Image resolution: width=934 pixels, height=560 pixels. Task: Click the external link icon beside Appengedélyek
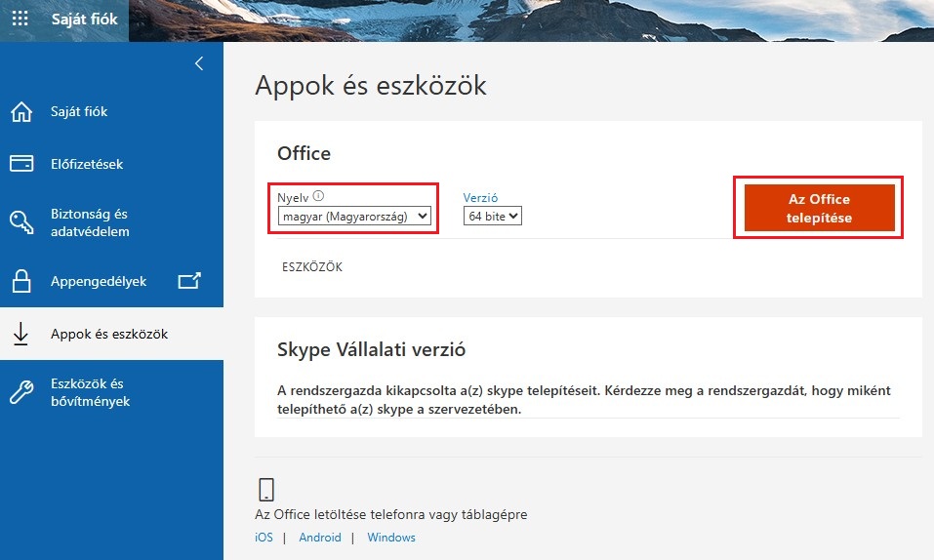[x=189, y=281]
